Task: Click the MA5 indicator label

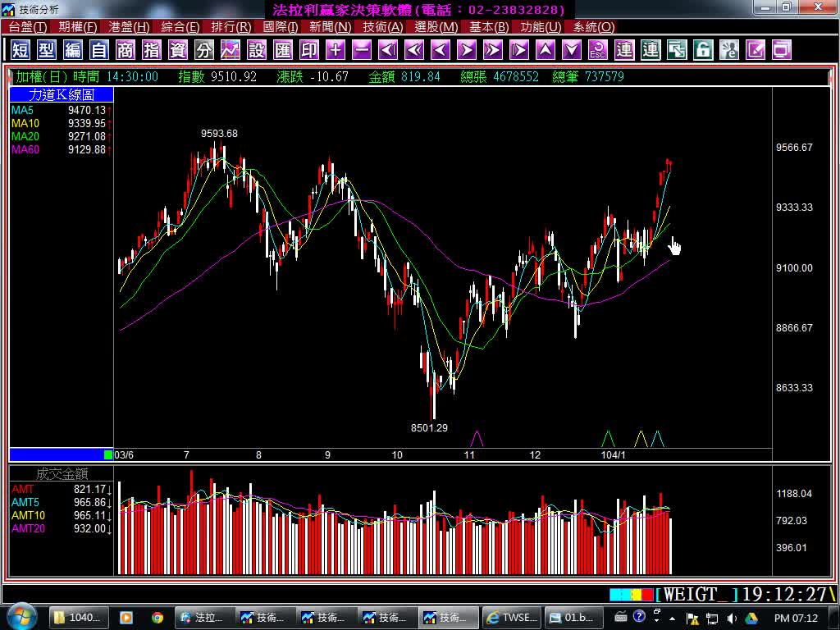Action: coord(22,110)
